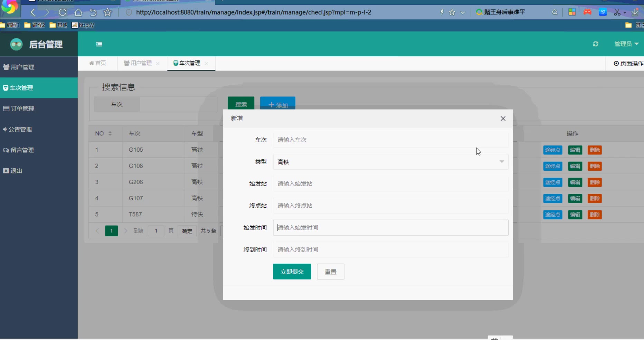
Task: Click the green 搜索 button
Action: (x=241, y=104)
